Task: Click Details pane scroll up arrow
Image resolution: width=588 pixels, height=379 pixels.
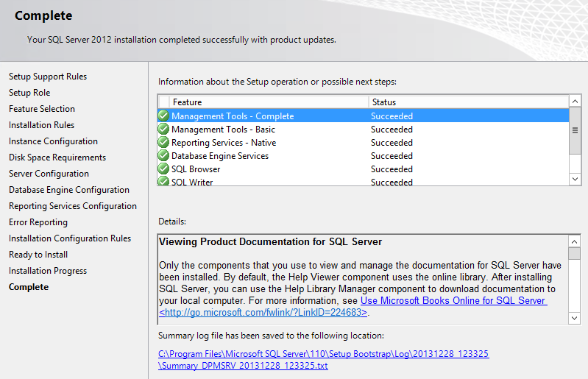Action: (x=575, y=241)
